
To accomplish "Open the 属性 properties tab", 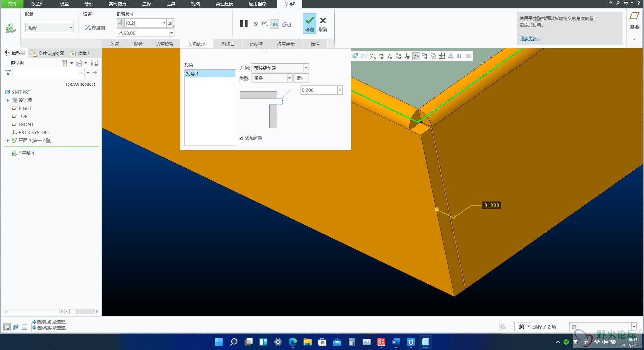I will coord(315,44).
